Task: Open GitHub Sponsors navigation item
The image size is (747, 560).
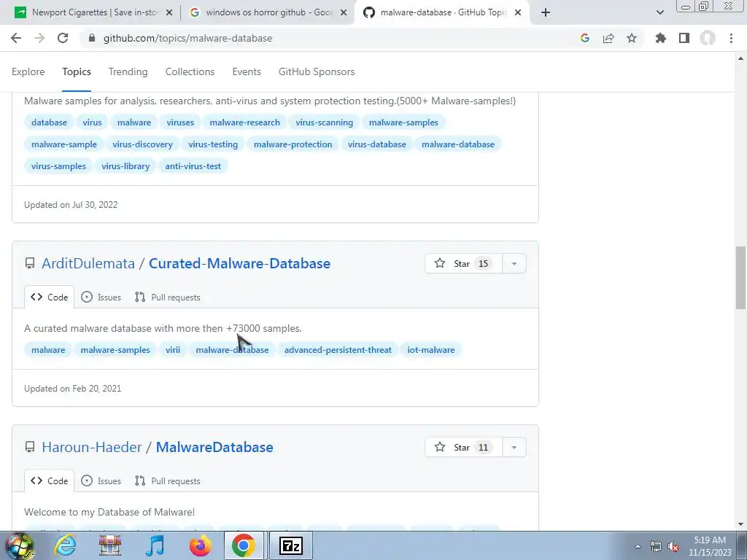Action: tap(317, 71)
